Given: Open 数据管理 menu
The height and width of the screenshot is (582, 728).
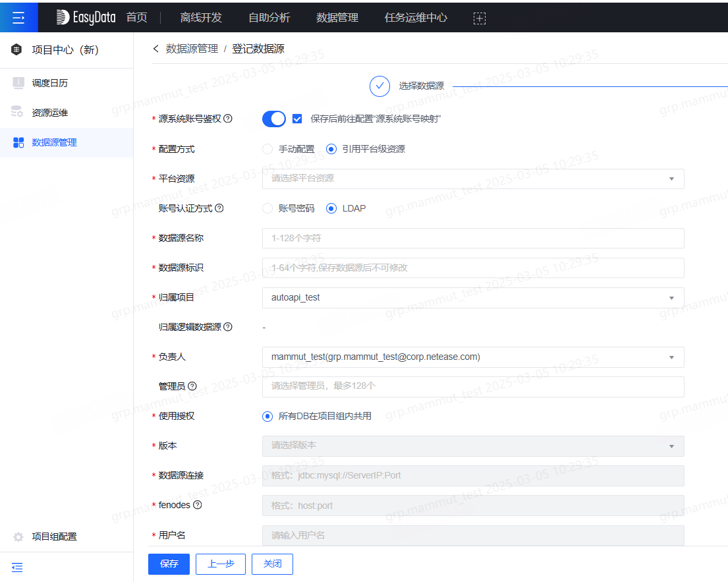Looking at the screenshot, I should click(x=337, y=18).
